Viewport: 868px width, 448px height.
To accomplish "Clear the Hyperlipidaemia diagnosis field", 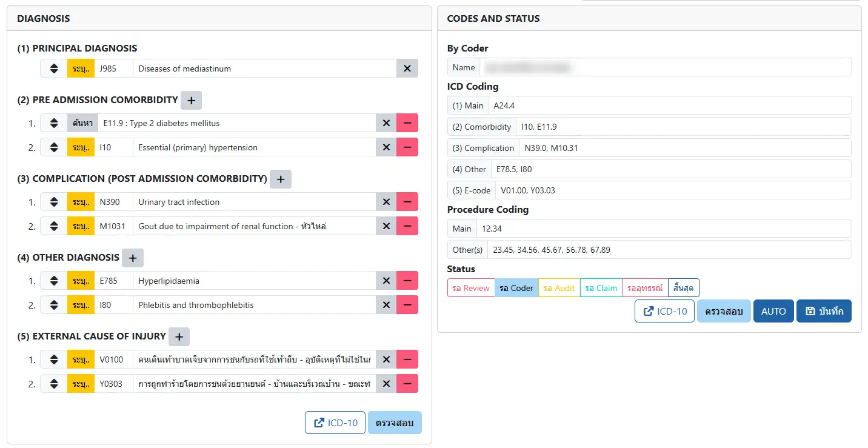I will point(386,281).
